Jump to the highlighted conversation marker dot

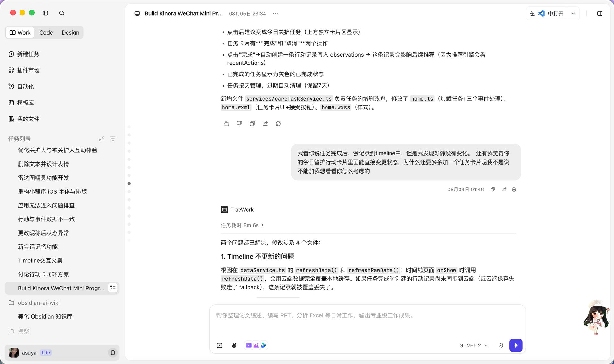[x=129, y=184]
